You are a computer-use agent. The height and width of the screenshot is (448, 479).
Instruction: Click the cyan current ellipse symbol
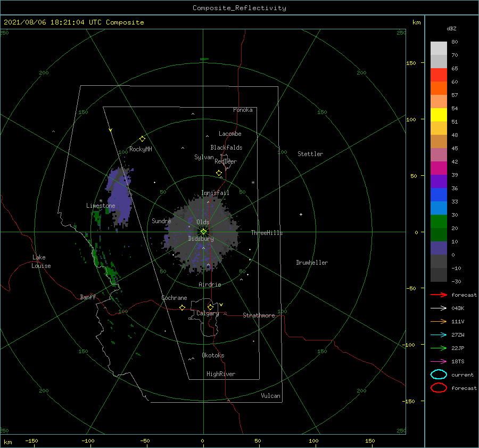point(439,374)
